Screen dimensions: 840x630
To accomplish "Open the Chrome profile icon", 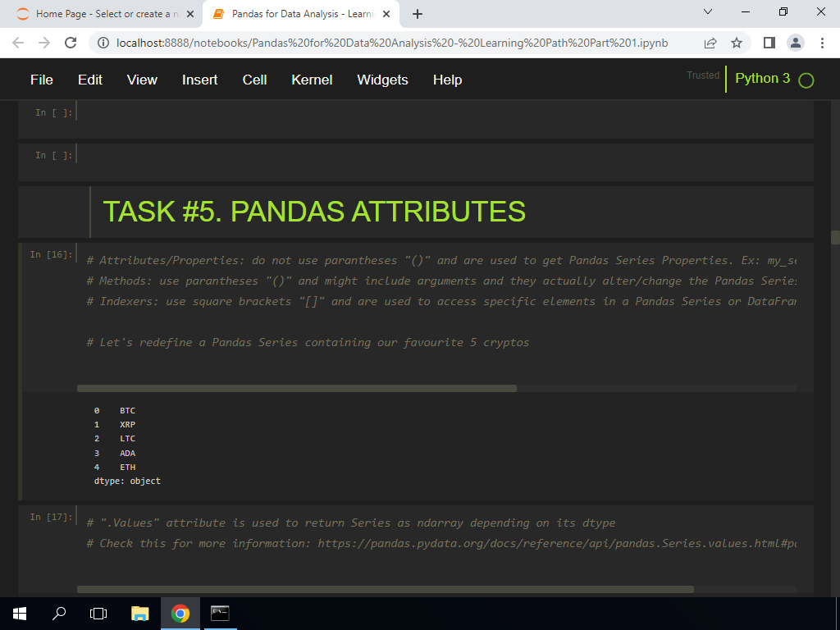I will pyautogui.click(x=796, y=43).
